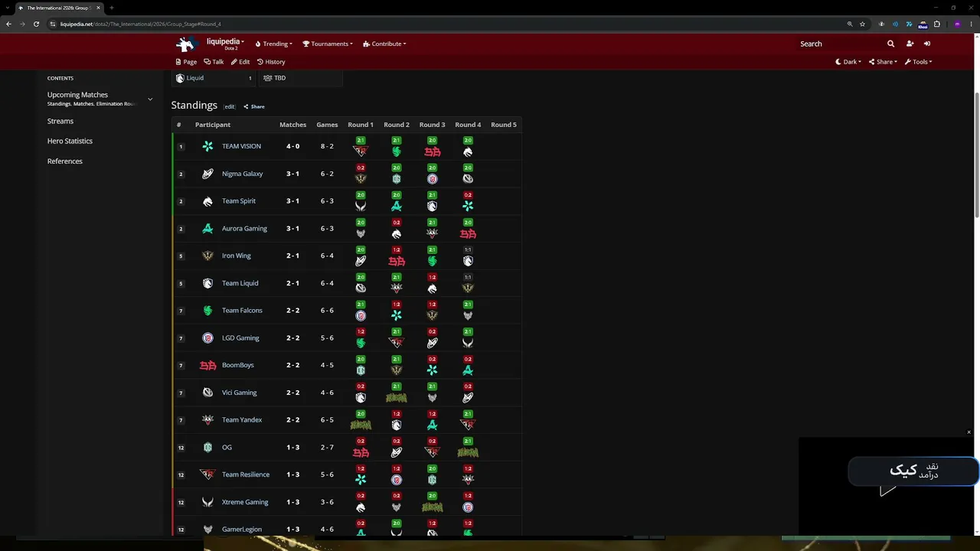
Task: Click the Xtreme Gaming logo beside its name
Action: pos(207,502)
